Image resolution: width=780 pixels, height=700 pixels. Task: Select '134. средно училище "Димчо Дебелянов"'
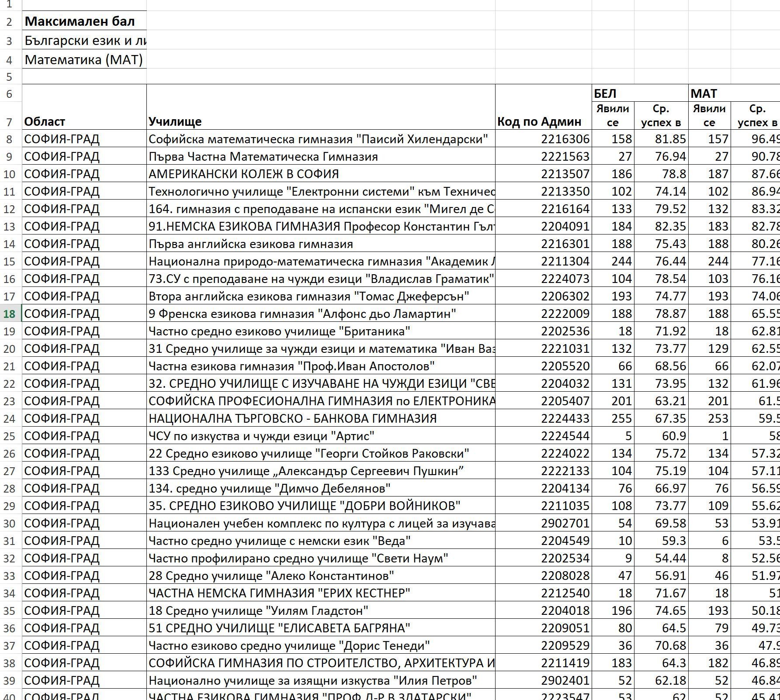click(321, 488)
